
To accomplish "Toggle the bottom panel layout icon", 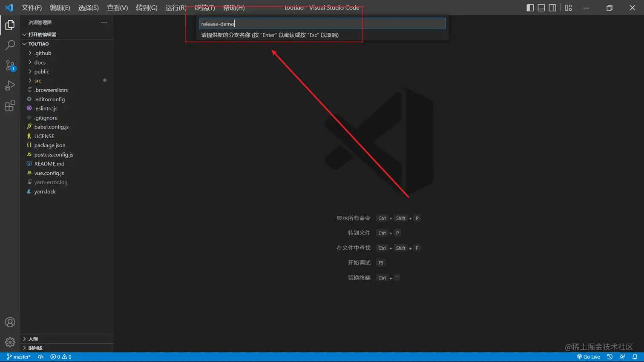I will point(541,8).
